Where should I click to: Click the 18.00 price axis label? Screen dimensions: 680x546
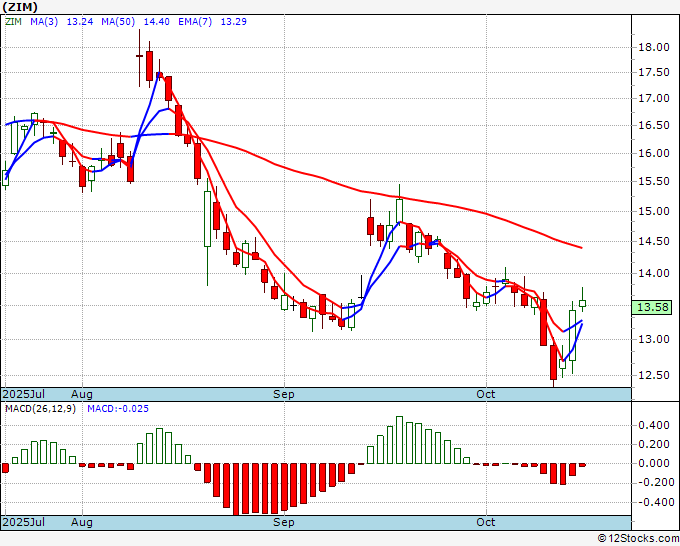(654, 47)
